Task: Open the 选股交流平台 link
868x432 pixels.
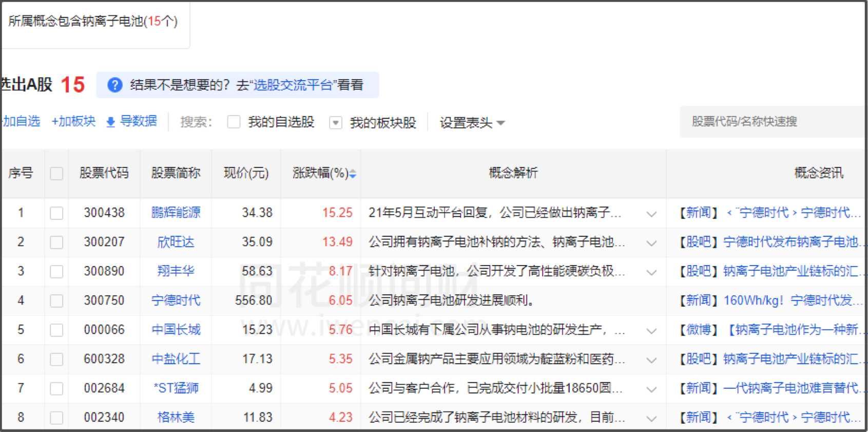Action: 293,85
